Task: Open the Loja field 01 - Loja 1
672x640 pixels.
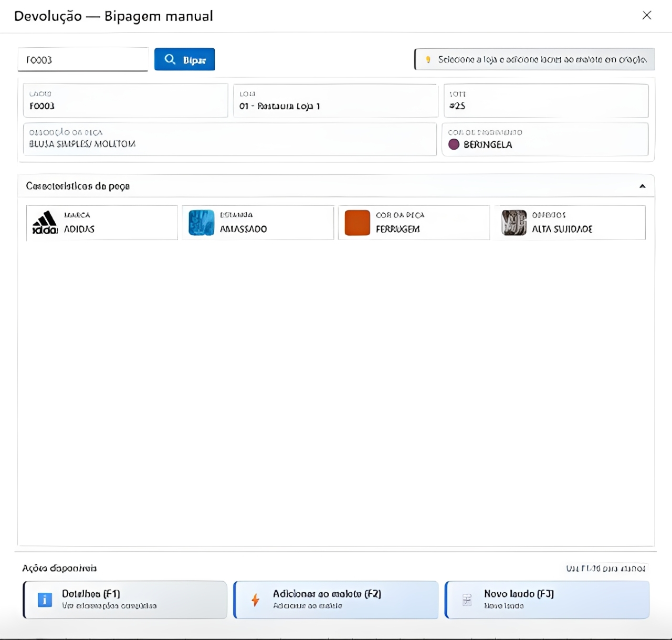Action: [335, 101]
